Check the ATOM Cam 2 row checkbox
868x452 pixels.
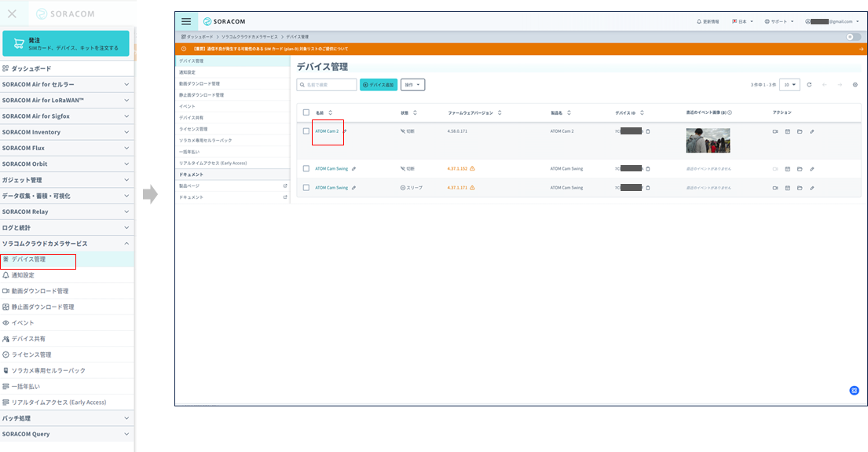306,131
